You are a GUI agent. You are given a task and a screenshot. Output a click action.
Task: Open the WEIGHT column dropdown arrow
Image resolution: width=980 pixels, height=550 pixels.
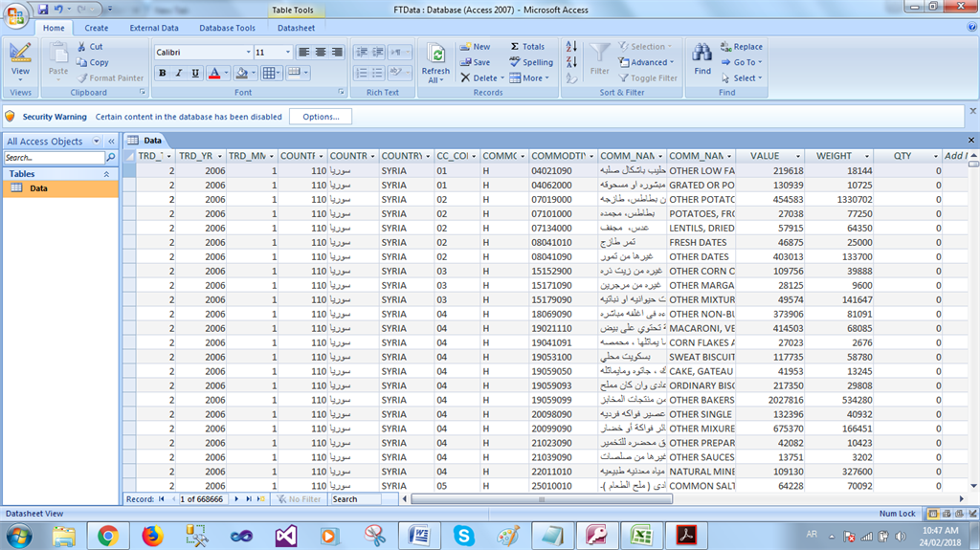coord(867,156)
